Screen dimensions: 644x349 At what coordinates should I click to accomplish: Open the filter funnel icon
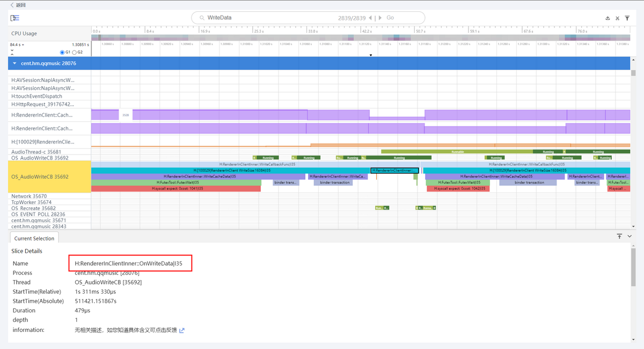tap(627, 18)
